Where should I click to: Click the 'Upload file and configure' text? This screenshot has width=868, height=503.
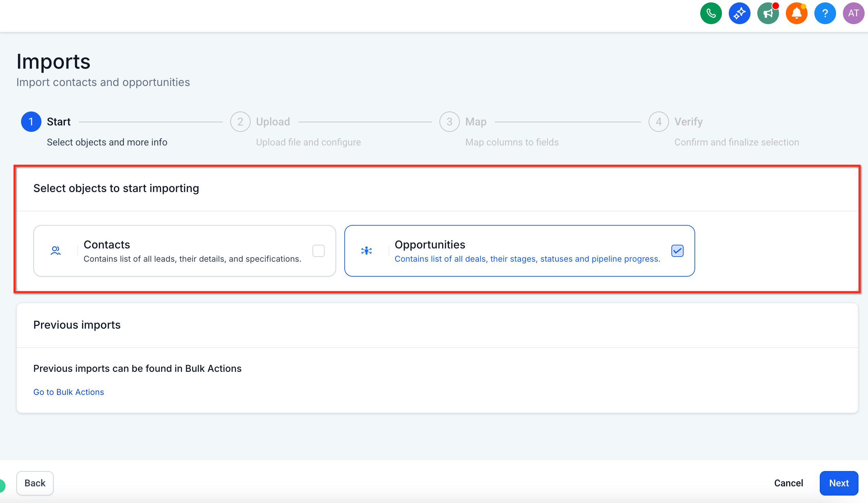click(308, 142)
